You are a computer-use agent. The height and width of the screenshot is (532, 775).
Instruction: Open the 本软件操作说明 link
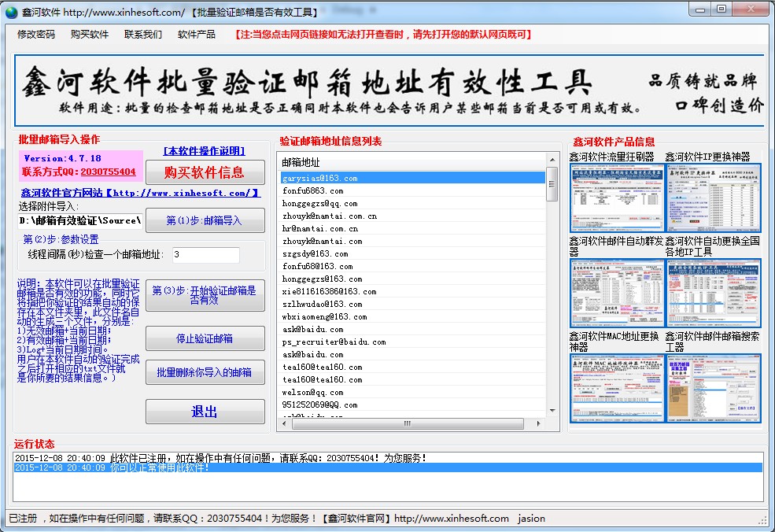click(x=204, y=151)
